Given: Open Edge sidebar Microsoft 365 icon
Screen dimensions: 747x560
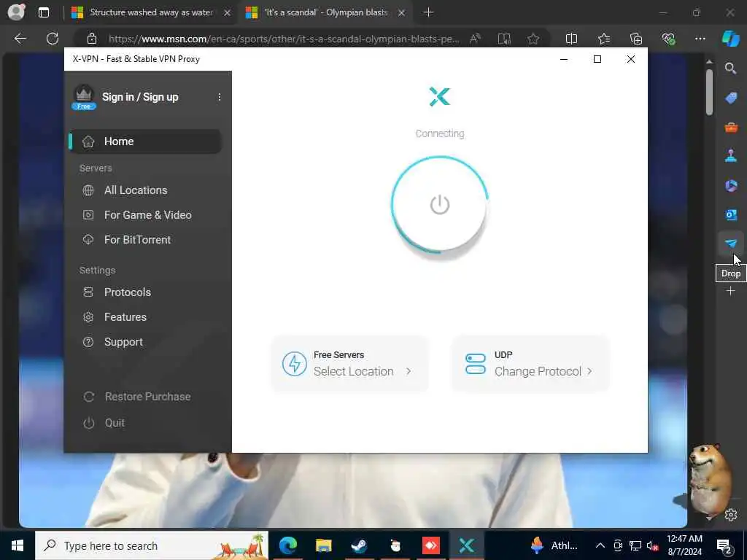Looking at the screenshot, I should pos(731,185).
